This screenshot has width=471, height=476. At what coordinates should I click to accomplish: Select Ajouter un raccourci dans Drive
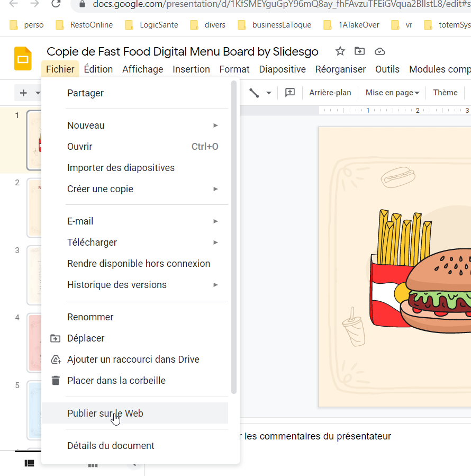pos(135,360)
